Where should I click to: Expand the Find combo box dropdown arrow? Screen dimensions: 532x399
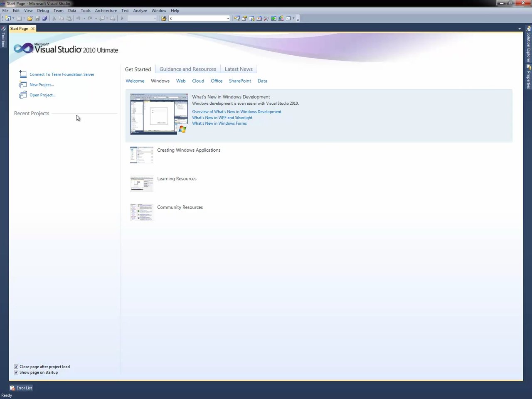(x=228, y=18)
